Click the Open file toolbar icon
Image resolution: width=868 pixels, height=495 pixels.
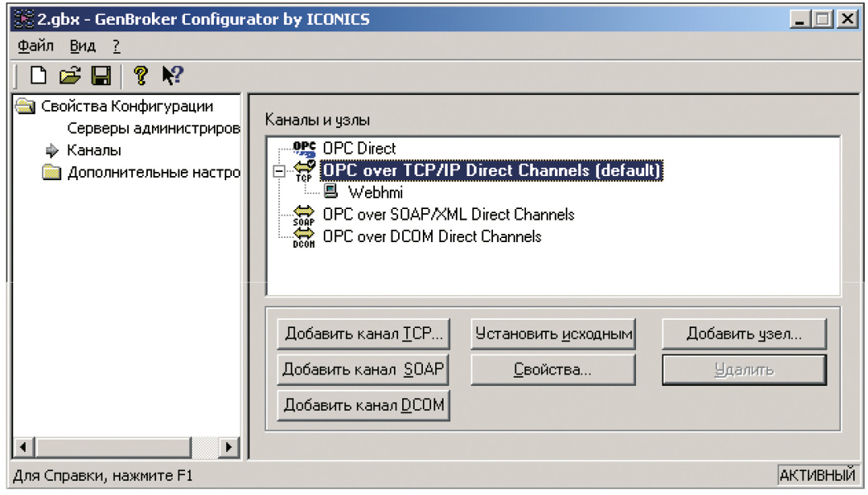69,75
